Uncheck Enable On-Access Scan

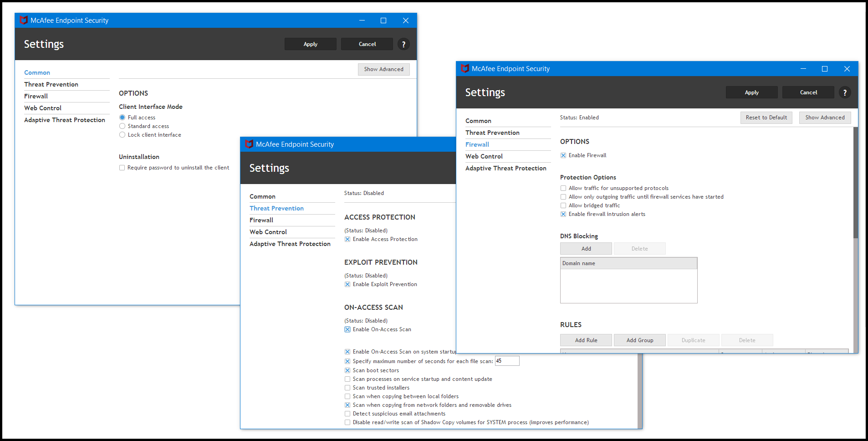pyautogui.click(x=347, y=329)
